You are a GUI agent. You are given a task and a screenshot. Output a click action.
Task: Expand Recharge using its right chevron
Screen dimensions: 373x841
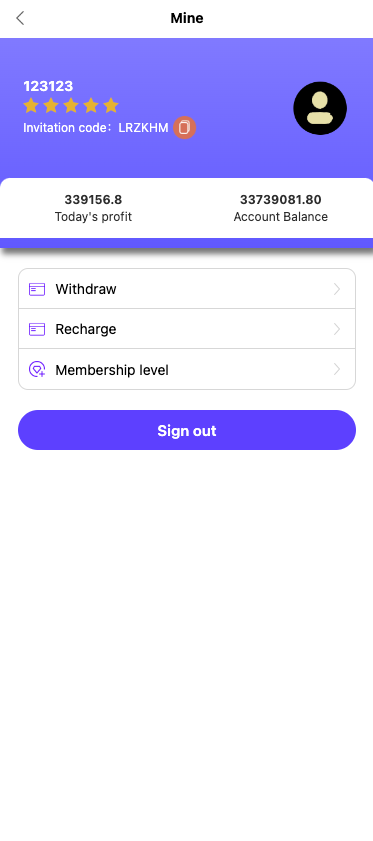pos(337,329)
